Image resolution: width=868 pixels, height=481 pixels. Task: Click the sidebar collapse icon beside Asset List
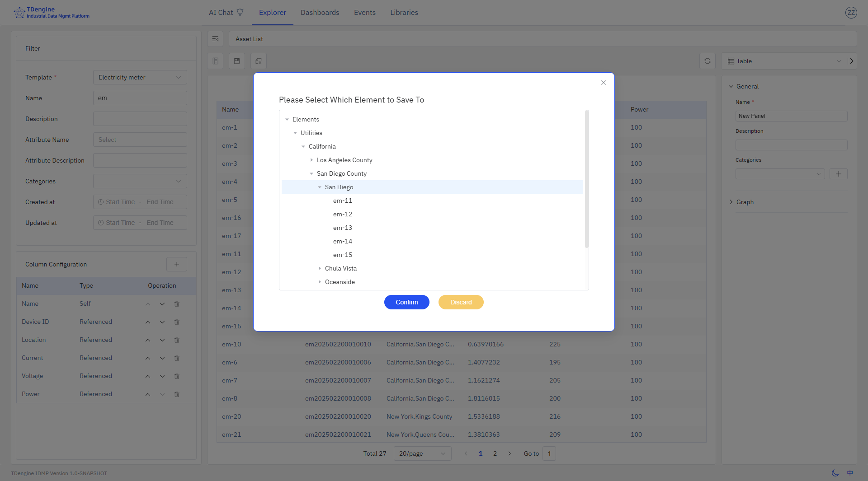[215, 39]
